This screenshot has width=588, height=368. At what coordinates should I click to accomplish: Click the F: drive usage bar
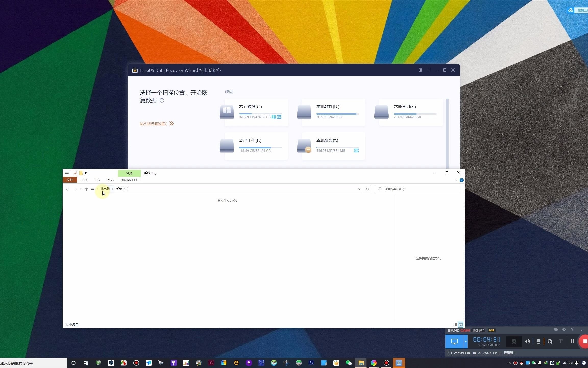pos(260,148)
